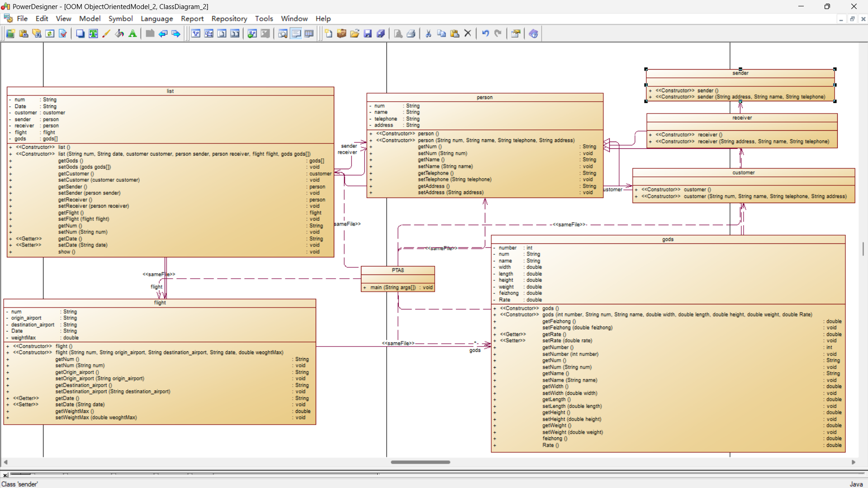Open object properties with the properties sheet icon
The width and height of the screenshot is (868, 488).
click(516, 33)
